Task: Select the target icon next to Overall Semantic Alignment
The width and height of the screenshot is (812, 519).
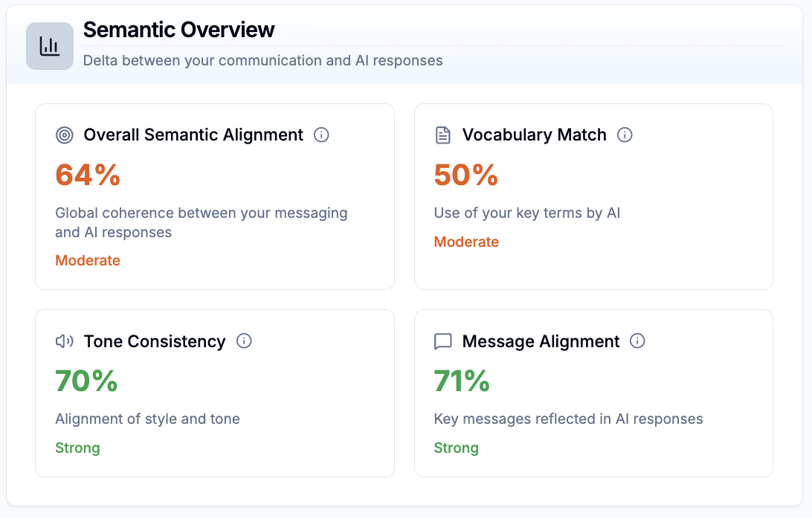Action: 65,135
